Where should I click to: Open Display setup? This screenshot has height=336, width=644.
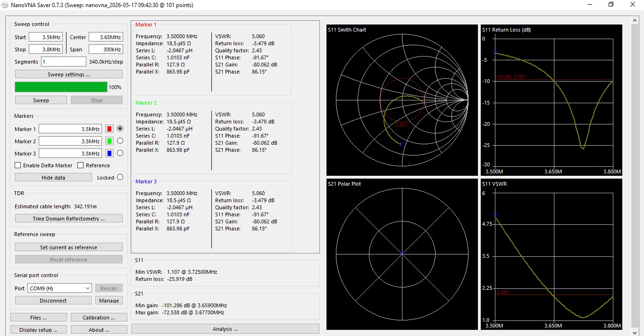tap(39, 330)
